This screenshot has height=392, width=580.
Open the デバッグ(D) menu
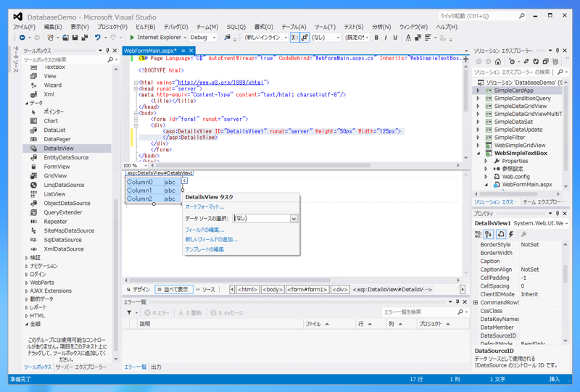click(x=175, y=27)
